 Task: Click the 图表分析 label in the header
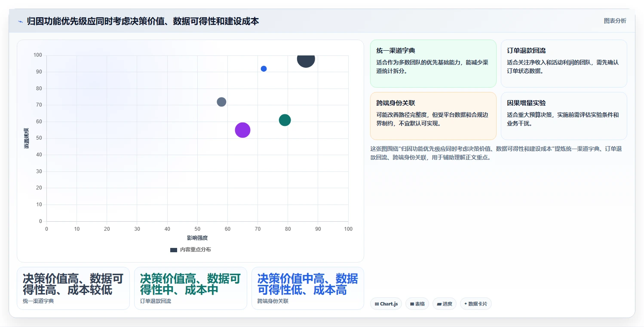pyautogui.click(x=615, y=21)
